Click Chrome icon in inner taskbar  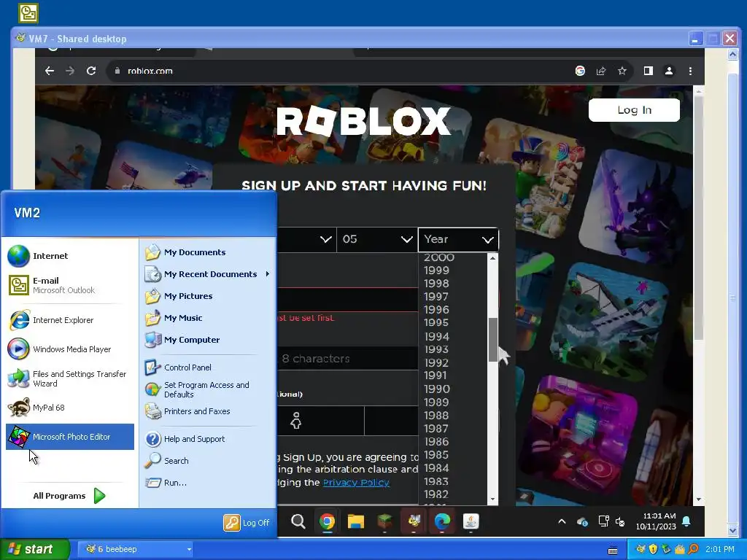(327, 521)
